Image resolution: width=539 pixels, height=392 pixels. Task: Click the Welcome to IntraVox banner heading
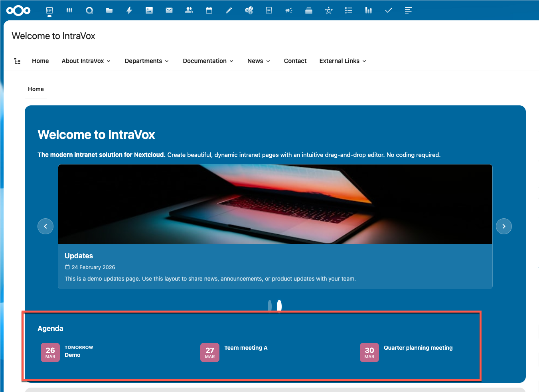point(96,135)
